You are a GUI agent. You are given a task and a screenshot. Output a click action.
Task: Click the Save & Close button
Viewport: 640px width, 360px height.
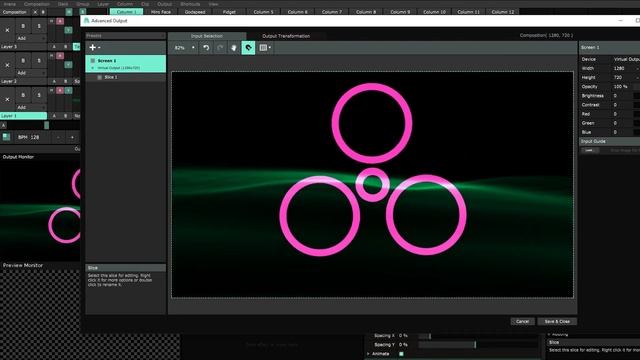[x=557, y=322]
